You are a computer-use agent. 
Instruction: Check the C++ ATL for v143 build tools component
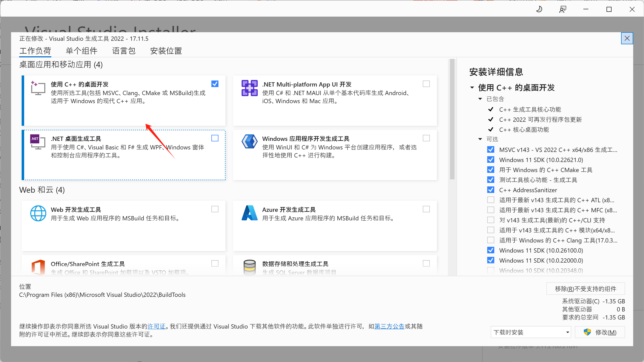pos(491,200)
